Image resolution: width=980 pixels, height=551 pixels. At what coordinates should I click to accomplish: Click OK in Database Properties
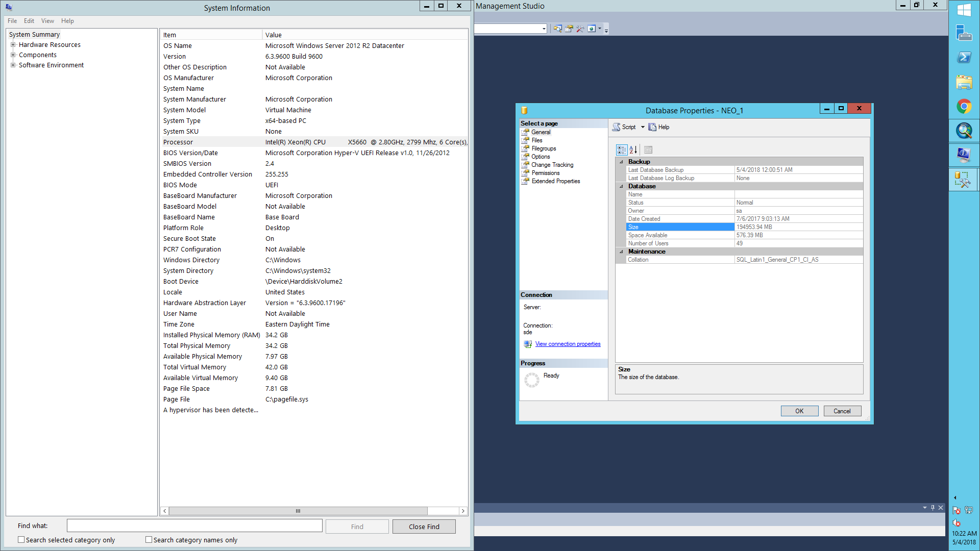(x=799, y=411)
